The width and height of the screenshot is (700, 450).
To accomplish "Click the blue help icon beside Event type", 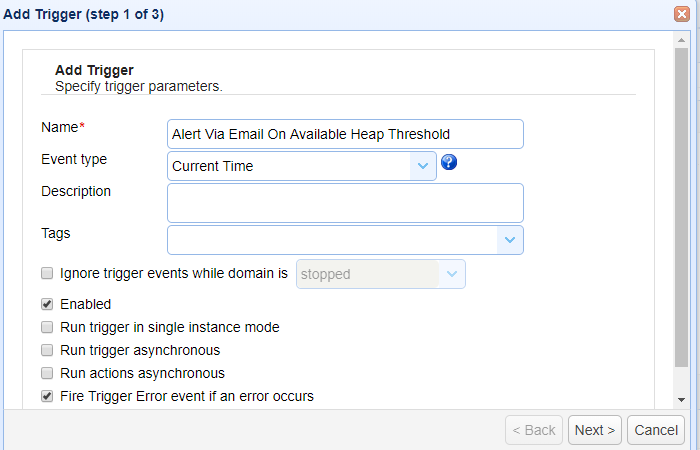I will pyautogui.click(x=449, y=162).
